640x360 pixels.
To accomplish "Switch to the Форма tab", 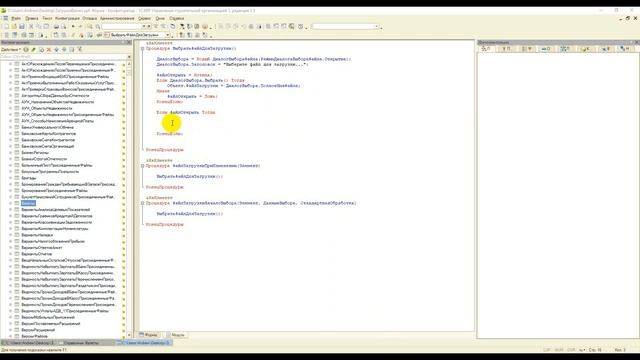I will 149,335.
